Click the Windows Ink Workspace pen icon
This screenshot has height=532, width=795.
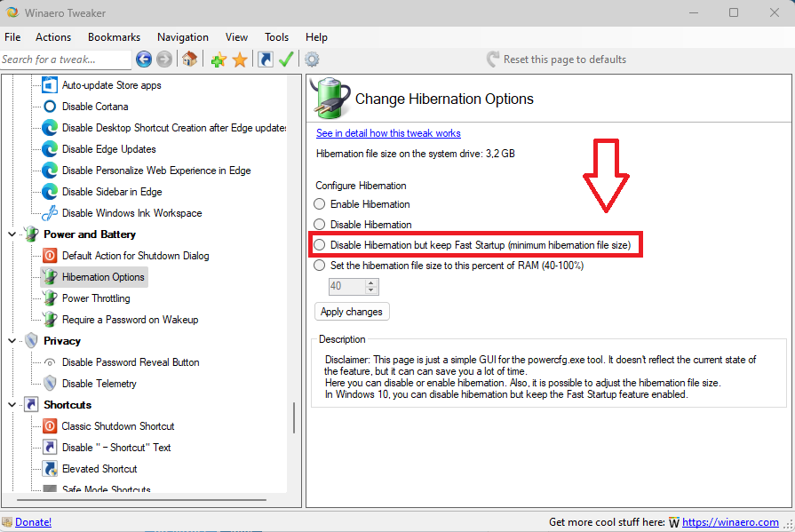[x=50, y=213]
